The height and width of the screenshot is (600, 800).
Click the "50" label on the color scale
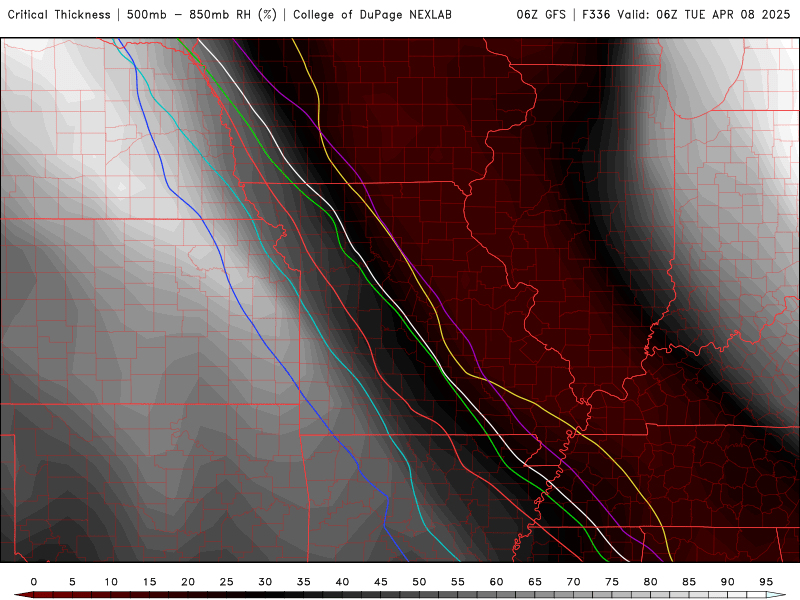(x=419, y=582)
